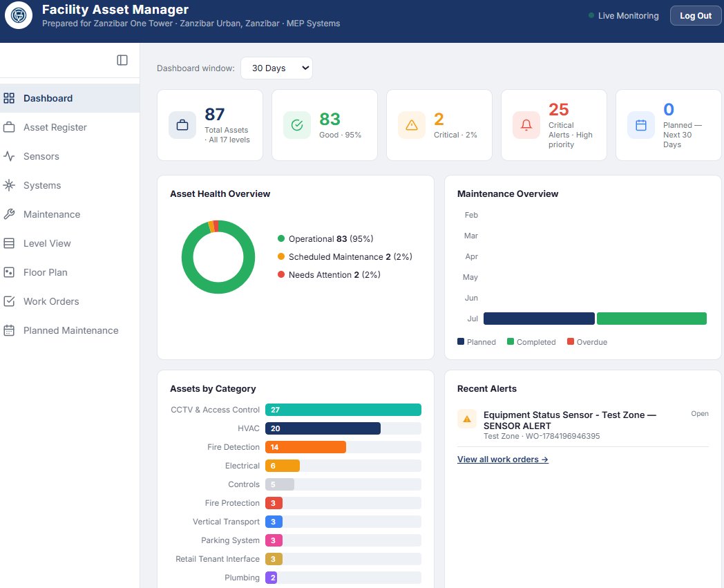
Task: Click the warning icon beside the sensor alert
Action: click(467, 419)
